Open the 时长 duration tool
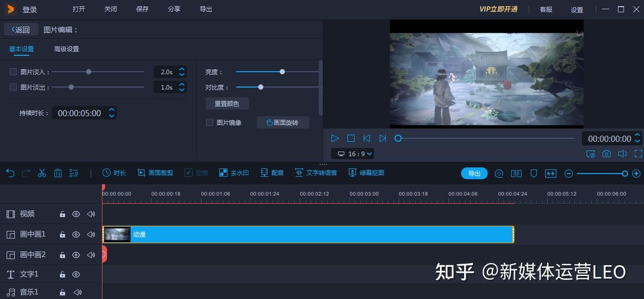Viewport: 644px width, 299px height. coord(114,173)
